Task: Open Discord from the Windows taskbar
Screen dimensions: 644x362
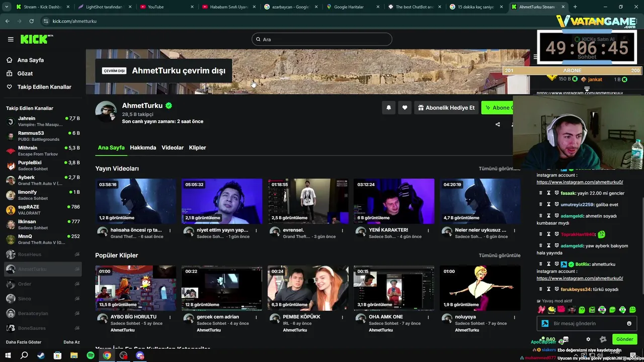Action: [140, 355]
